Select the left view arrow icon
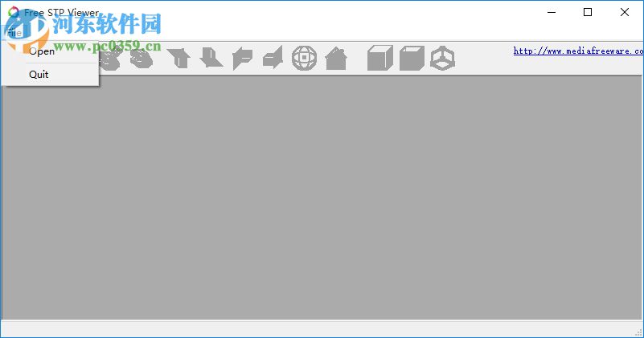The width and height of the screenshot is (644, 338). pos(242,59)
